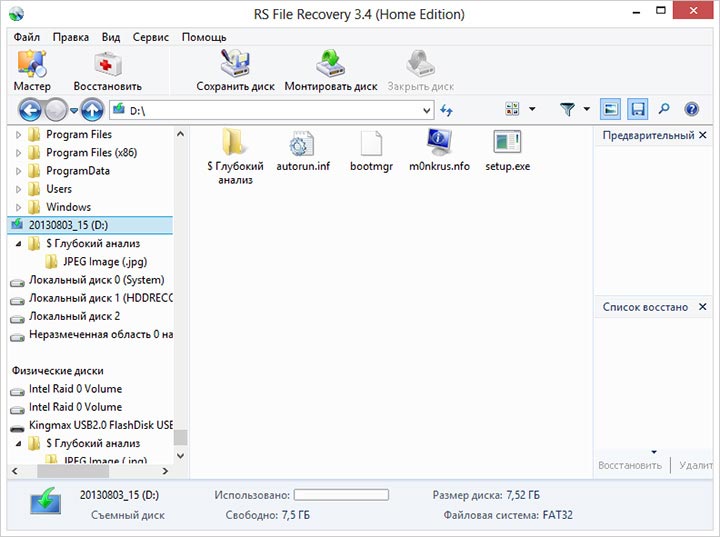This screenshot has height=537, width=720.
Task: Click the Использовано disk usage bar
Action: (x=341, y=495)
